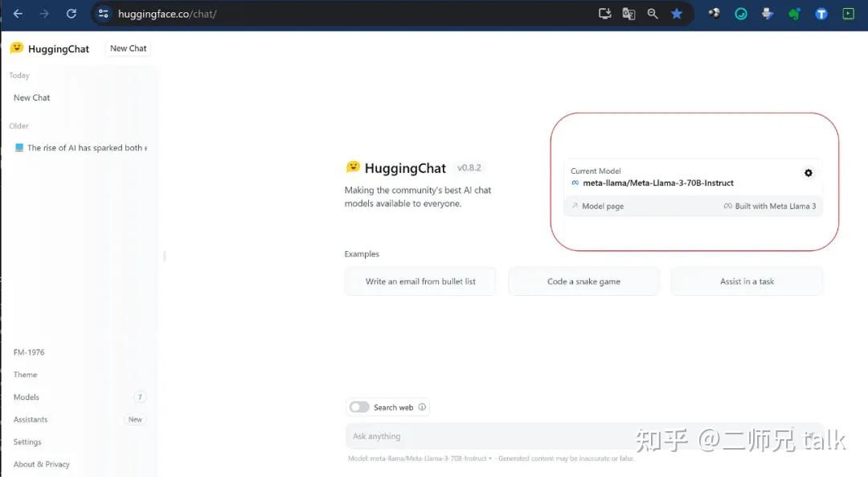The image size is (868, 477).
Task: Reload the page with refresh icon
Action: pyautogui.click(x=72, y=14)
